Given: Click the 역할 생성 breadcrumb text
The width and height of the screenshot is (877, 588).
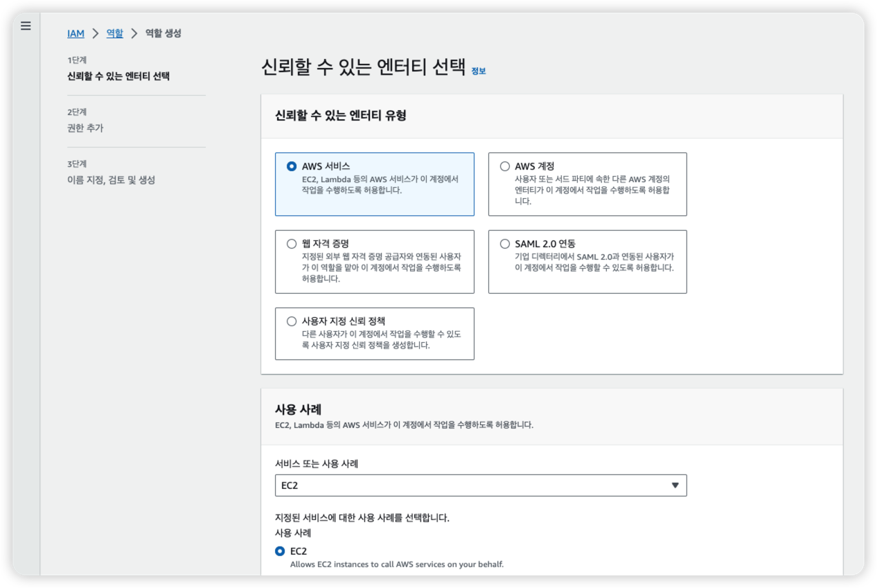Looking at the screenshot, I should [163, 33].
